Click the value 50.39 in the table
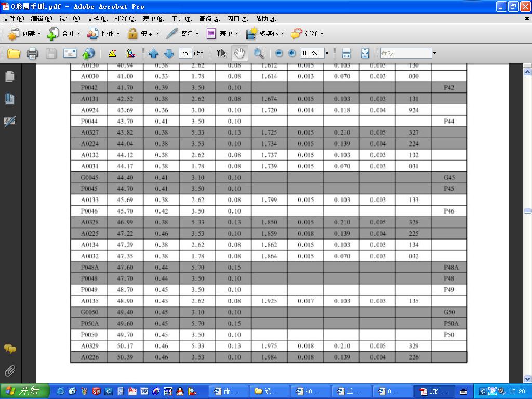This screenshot has width=532, height=399. point(125,357)
